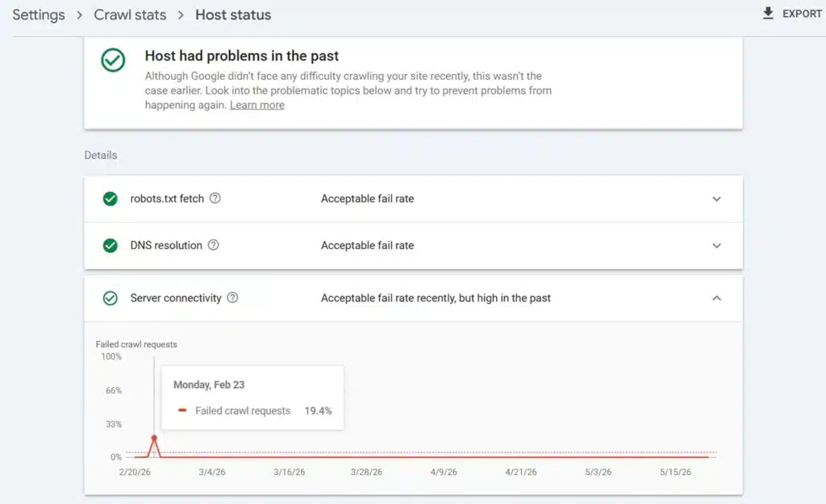
Task: Click chevron after Crawl stats breadcrumb
Action: 181,15
